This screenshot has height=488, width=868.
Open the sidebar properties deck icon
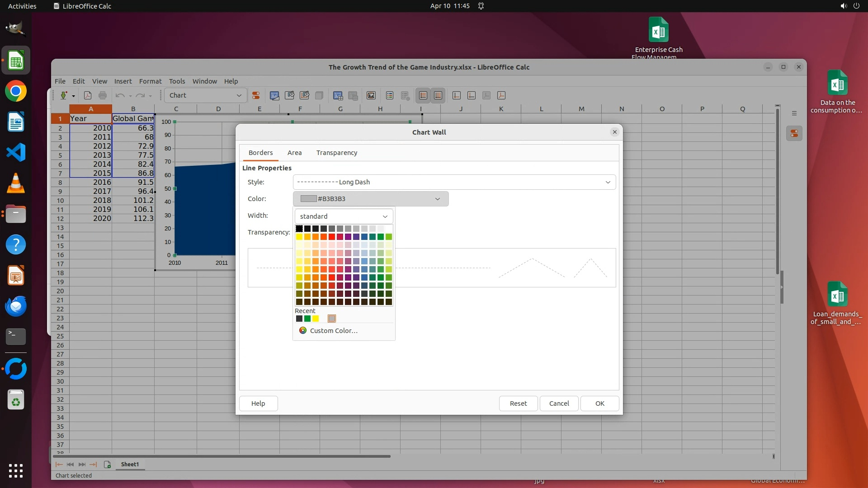pyautogui.click(x=794, y=133)
